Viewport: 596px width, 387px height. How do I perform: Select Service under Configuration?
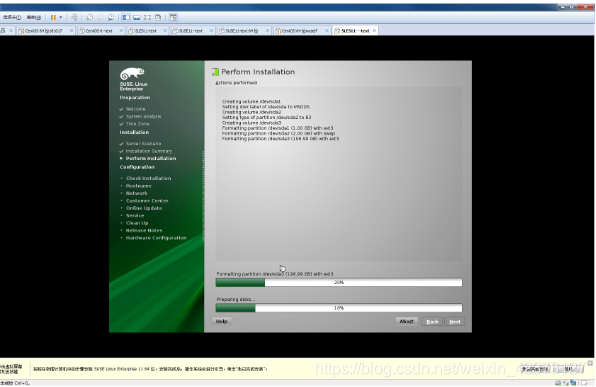pyautogui.click(x=135, y=216)
